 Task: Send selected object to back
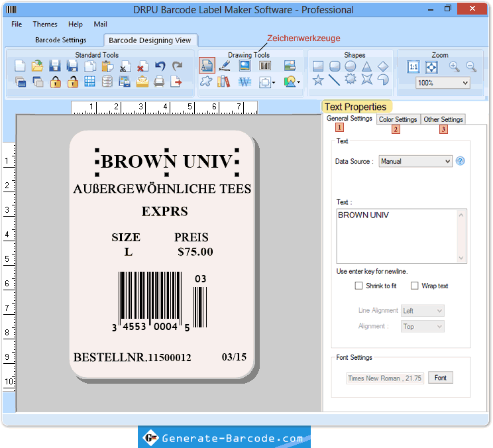coord(38,82)
